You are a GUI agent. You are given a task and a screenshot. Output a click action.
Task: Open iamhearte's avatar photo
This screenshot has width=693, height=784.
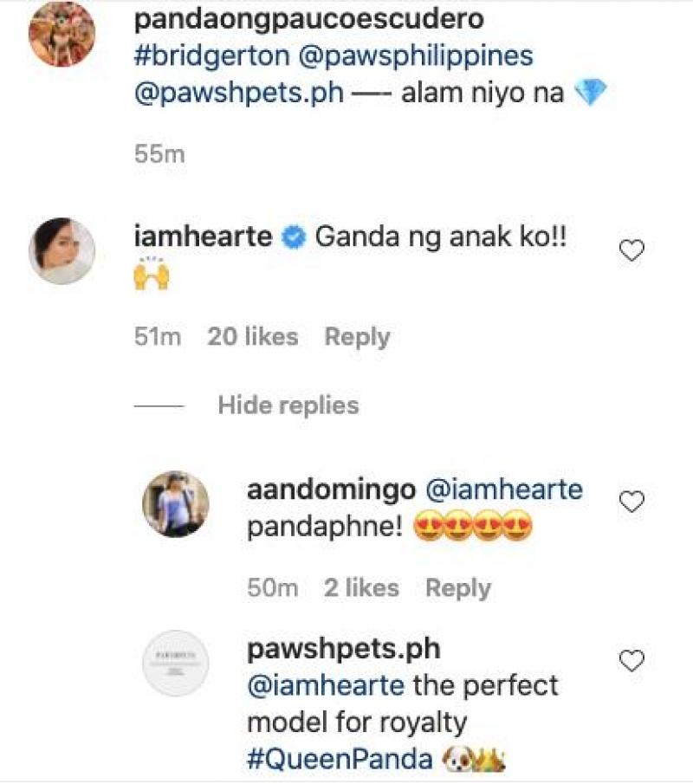point(62,250)
